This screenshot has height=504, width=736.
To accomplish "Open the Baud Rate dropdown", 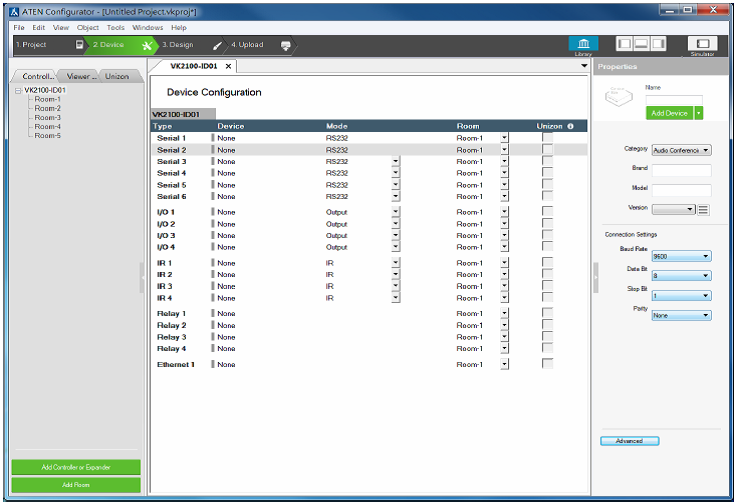I will point(682,256).
